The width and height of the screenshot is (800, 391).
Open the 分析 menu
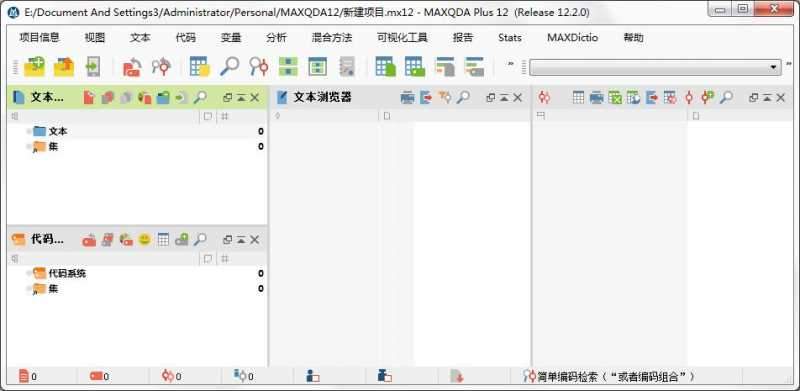[276, 37]
